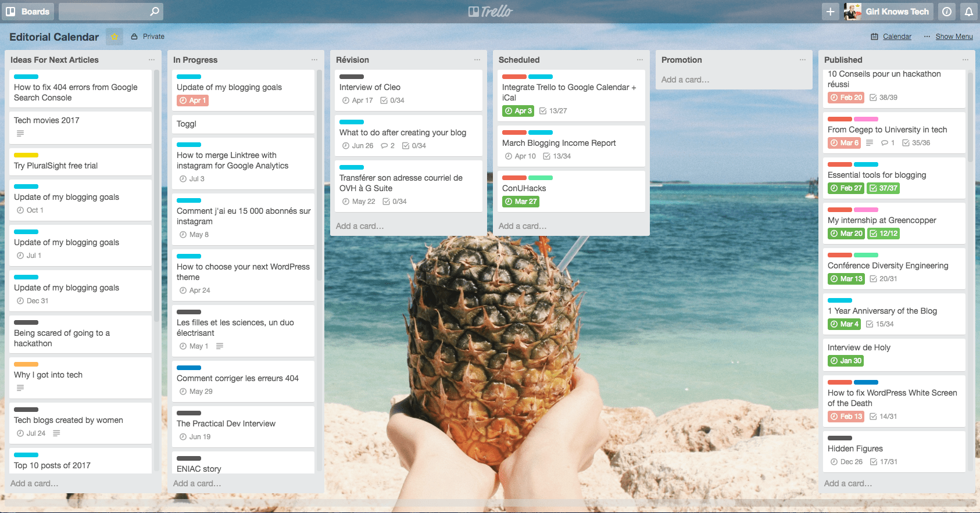Click green Mar 27 badge on ConUHacks
The width and height of the screenshot is (980, 513).
[521, 202]
